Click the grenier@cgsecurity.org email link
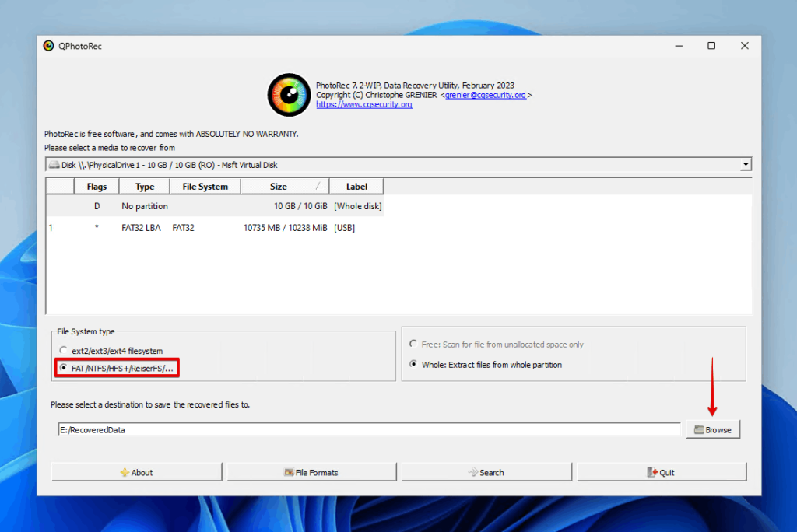The image size is (797, 532). (487, 94)
